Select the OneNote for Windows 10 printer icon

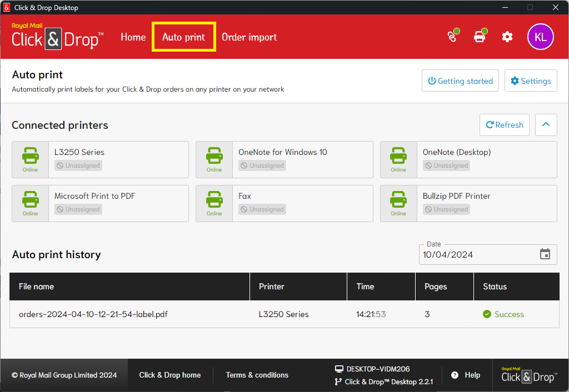[214, 155]
